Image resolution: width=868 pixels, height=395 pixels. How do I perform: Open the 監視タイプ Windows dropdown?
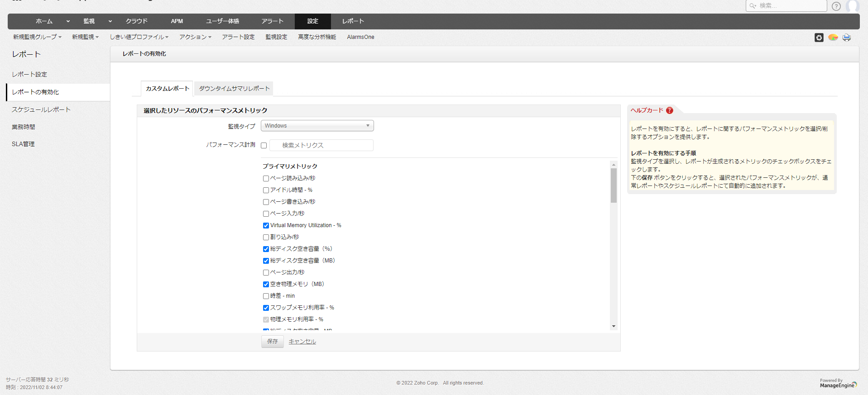click(317, 126)
